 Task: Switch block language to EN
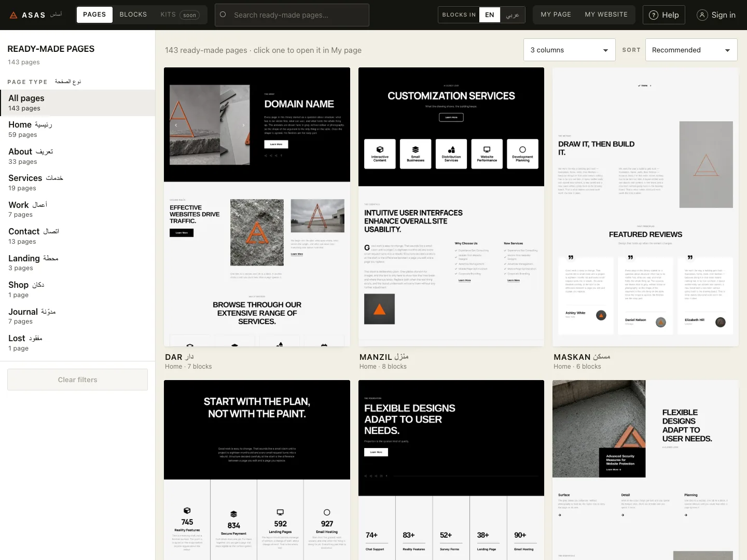click(490, 15)
